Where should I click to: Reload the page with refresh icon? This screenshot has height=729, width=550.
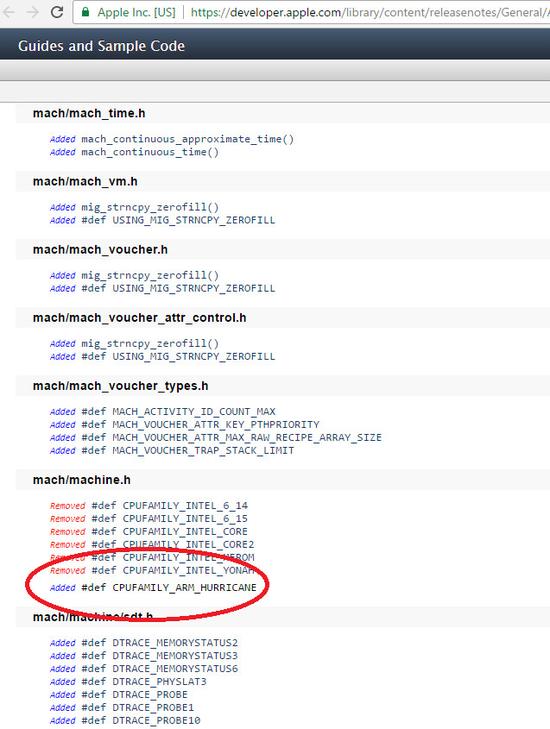pyautogui.click(x=57, y=12)
